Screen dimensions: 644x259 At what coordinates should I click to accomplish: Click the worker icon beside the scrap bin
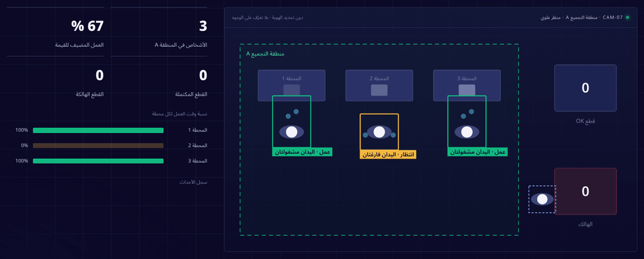[543, 199]
